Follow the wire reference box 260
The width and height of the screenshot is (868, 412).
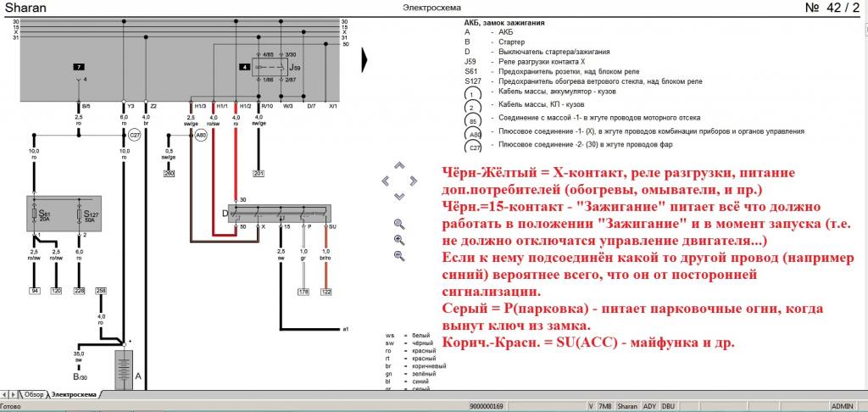pyautogui.click(x=169, y=174)
